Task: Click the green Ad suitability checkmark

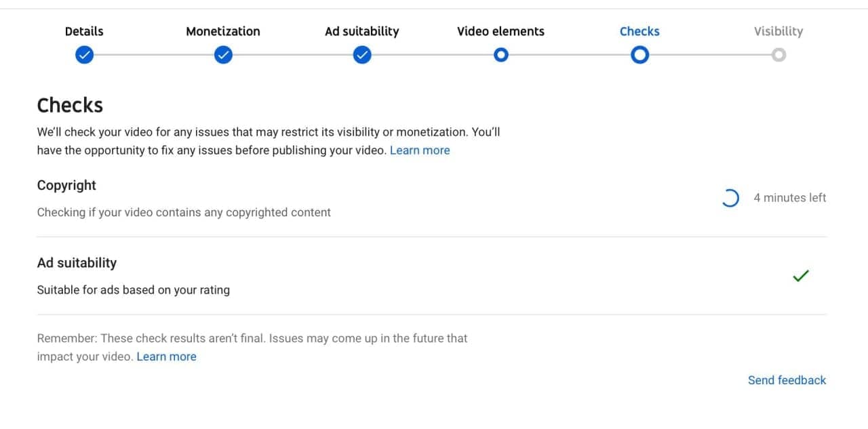Action: 801,276
